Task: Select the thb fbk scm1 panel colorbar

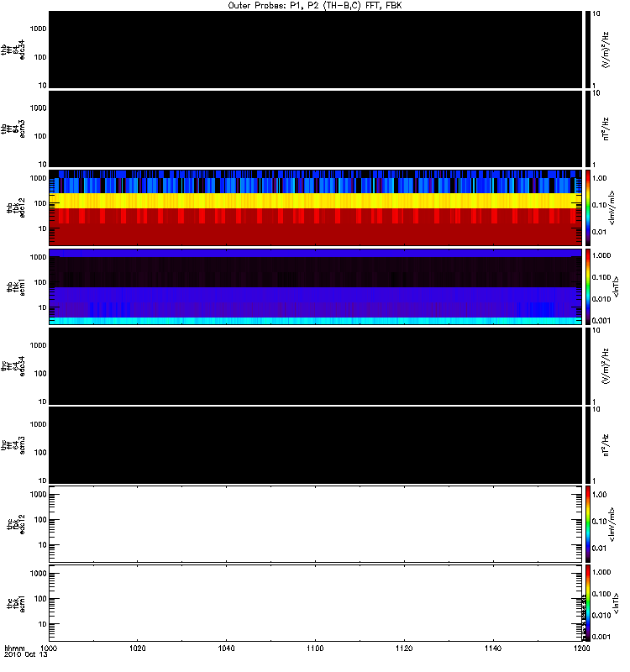Action: coord(588,286)
